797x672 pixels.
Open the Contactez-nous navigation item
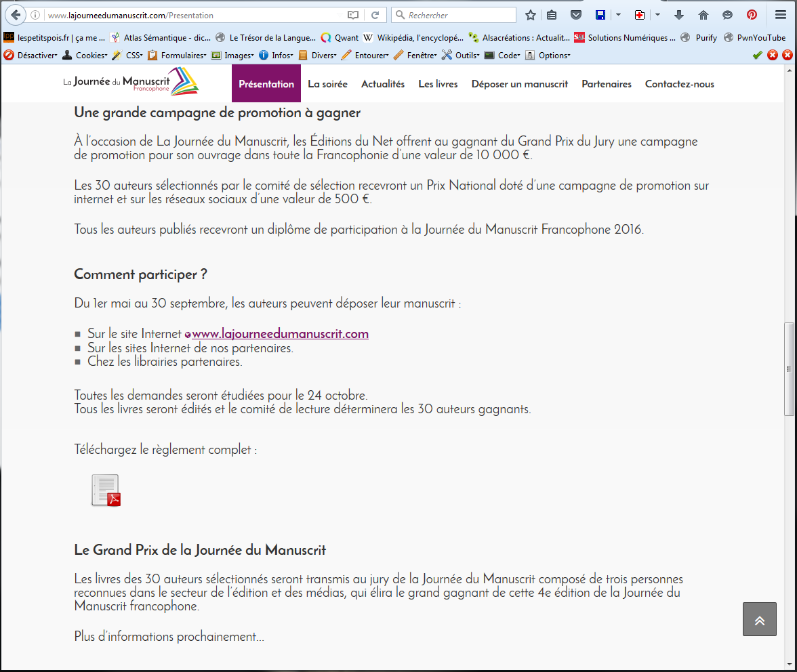[x=679, y=84]
